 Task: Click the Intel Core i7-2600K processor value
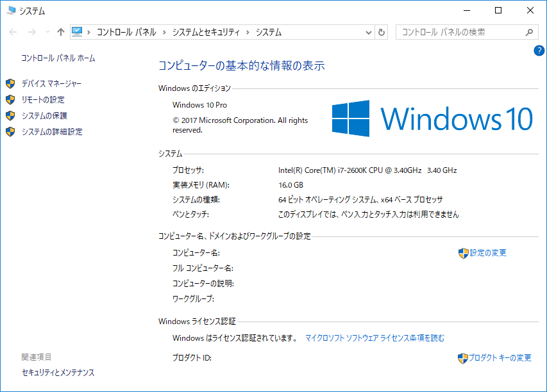point(367,170)
